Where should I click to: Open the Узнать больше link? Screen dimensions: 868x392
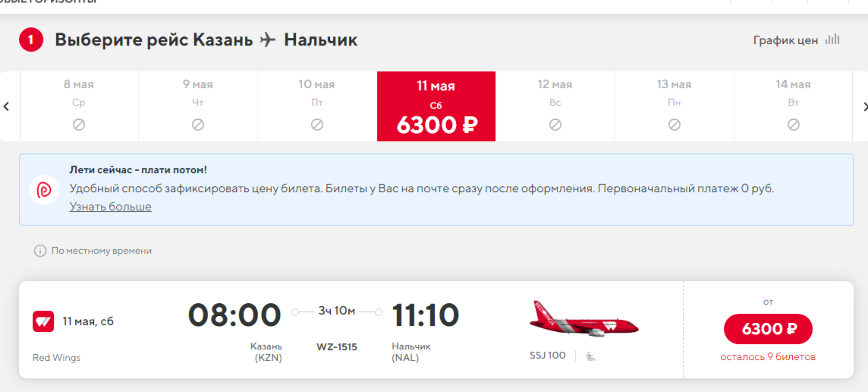[111, 207]
